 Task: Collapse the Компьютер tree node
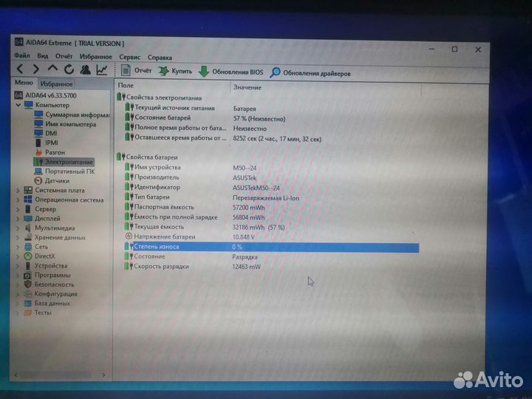[18, 105]
